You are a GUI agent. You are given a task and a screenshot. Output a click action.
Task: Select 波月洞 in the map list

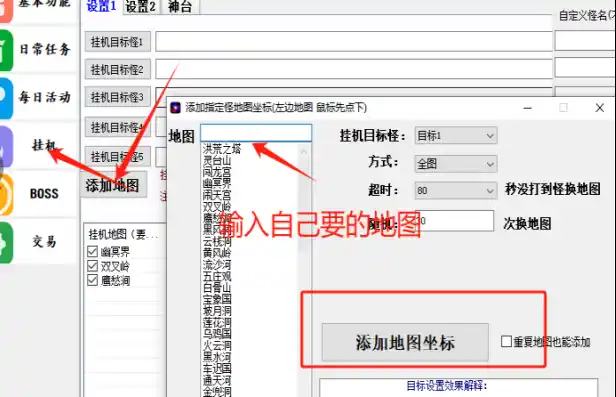point(217,311)
